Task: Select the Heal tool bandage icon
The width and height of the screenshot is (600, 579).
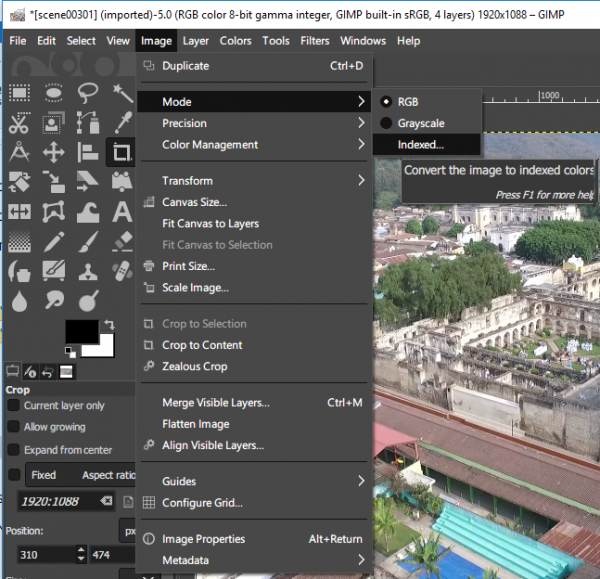Action: click(122, 271)
